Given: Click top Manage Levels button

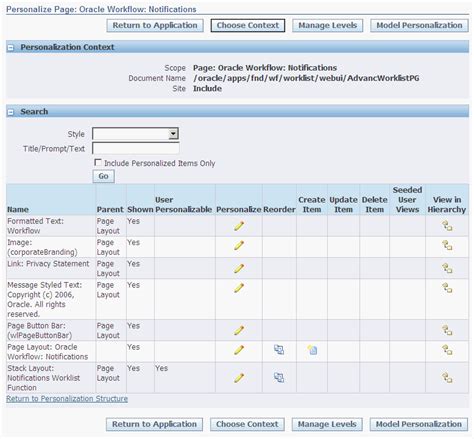Looking at the screenshot, I should point(328,25).
